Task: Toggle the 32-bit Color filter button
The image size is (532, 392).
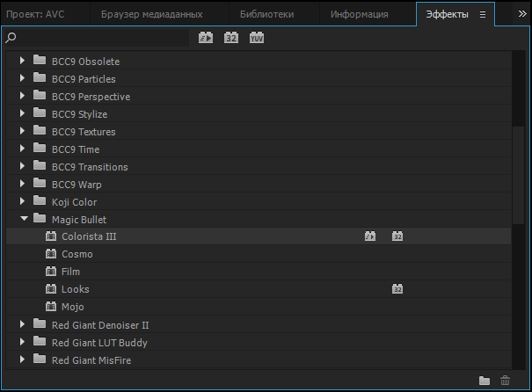Action: 231,38
